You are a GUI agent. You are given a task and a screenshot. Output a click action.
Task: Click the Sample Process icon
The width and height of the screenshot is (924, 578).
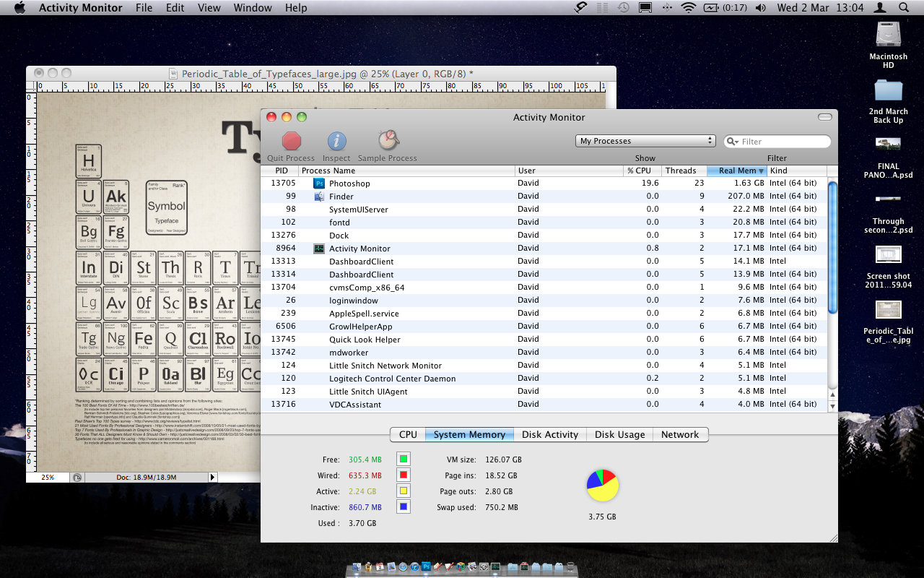coord(388,140)
